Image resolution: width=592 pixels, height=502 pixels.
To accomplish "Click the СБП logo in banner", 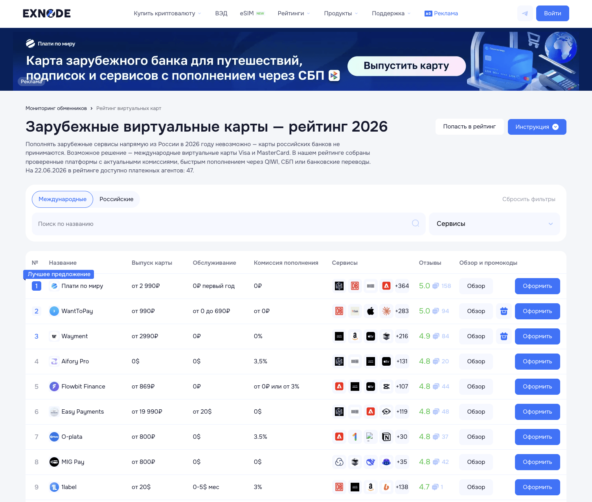I will click(x=334, y=75).
